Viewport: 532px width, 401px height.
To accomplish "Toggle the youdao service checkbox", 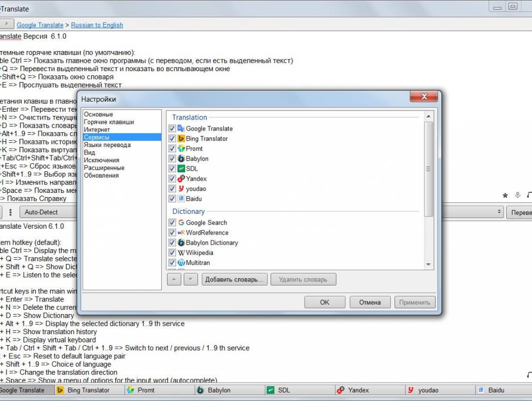I will [x=172, y=189].
